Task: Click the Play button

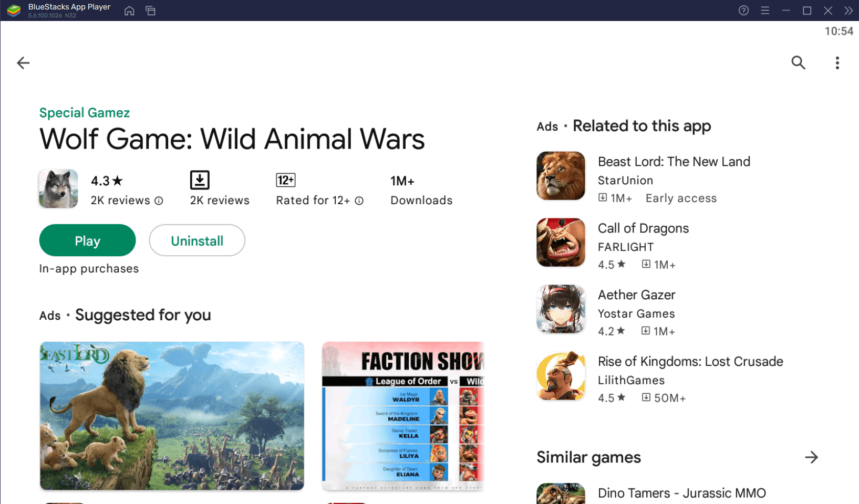Action: pyautogui.click(x=87, y=240)
